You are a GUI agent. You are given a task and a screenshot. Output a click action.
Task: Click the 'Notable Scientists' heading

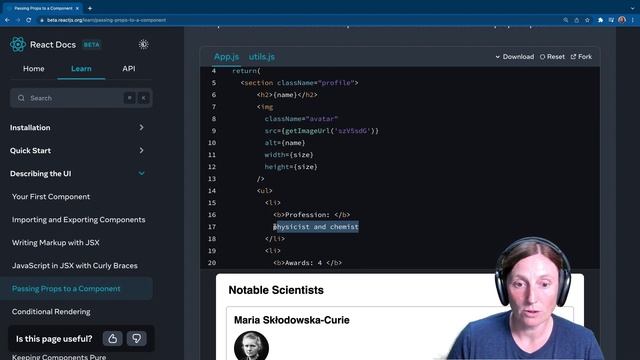tap(276, 290)
